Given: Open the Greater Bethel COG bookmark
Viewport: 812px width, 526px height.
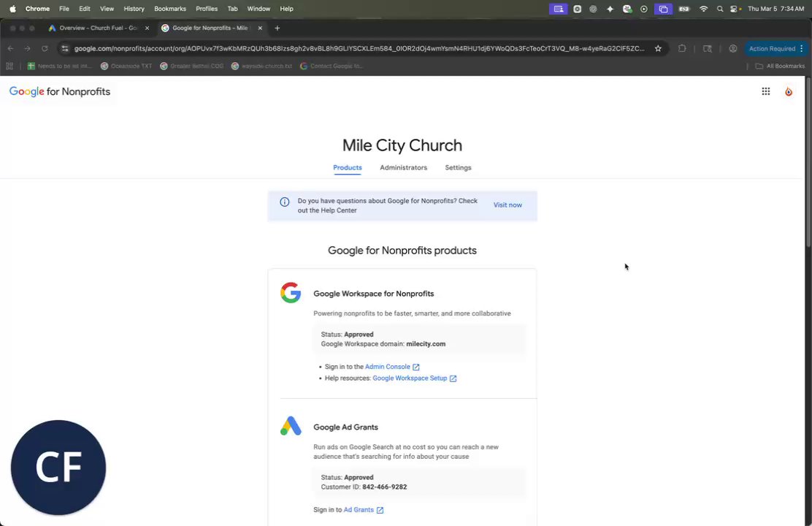Looking at the screenshot, I should [x=191, y=66].
